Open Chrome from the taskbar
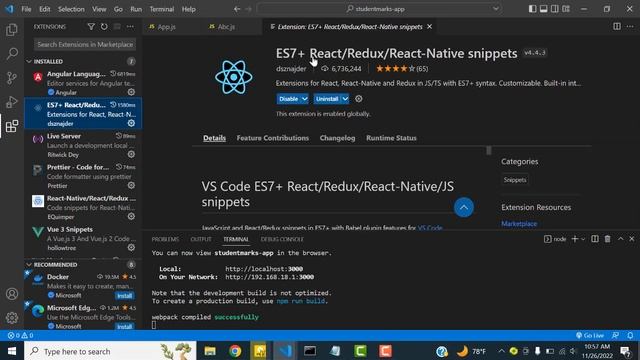Screen dimensions: 640x360 pyautogui.click(x=235, y=351)
